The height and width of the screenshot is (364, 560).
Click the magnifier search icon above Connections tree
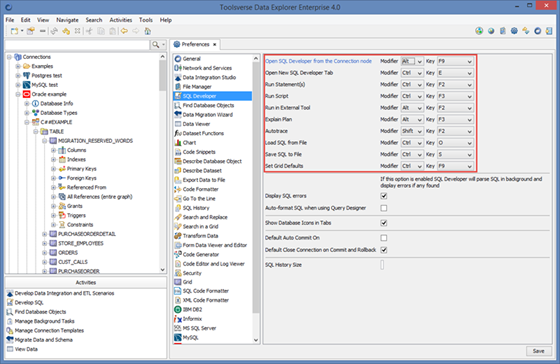tap(155, 45)
